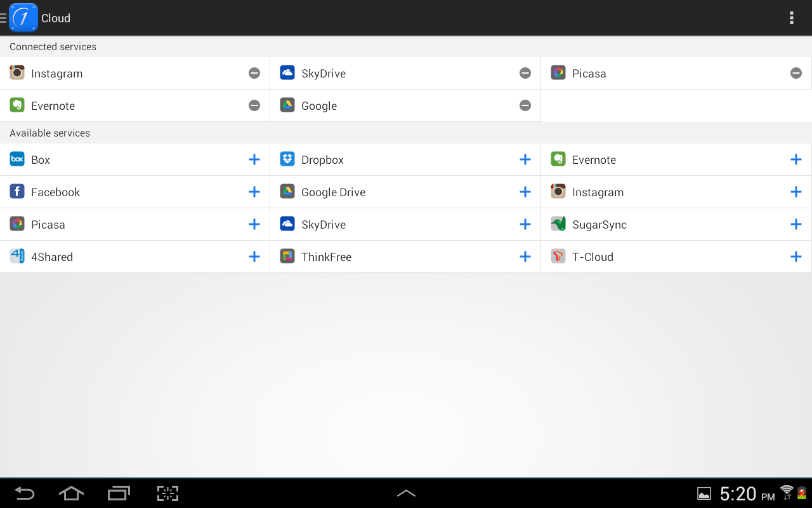The height and width of the screenshot is (508, 812).
Task: Tap the Picasa logo under Available services
Action: coord(17,224)
